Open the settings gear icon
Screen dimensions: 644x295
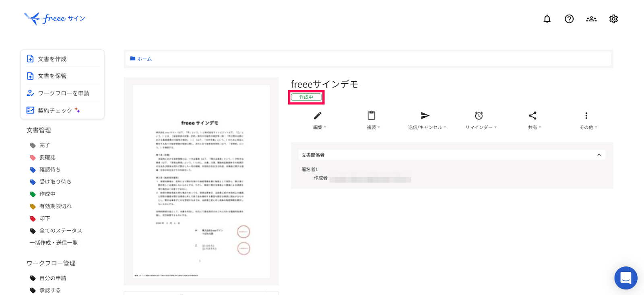click(613, 19)
